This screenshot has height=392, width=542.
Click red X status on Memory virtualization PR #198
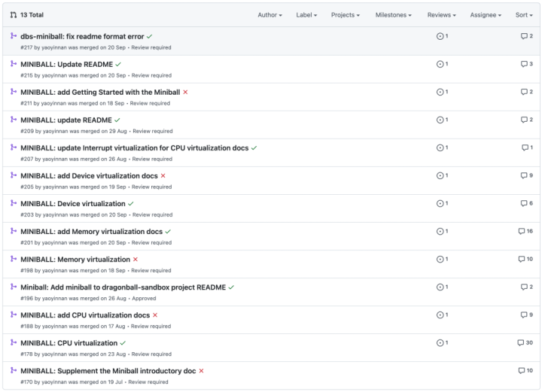point(135,259)
